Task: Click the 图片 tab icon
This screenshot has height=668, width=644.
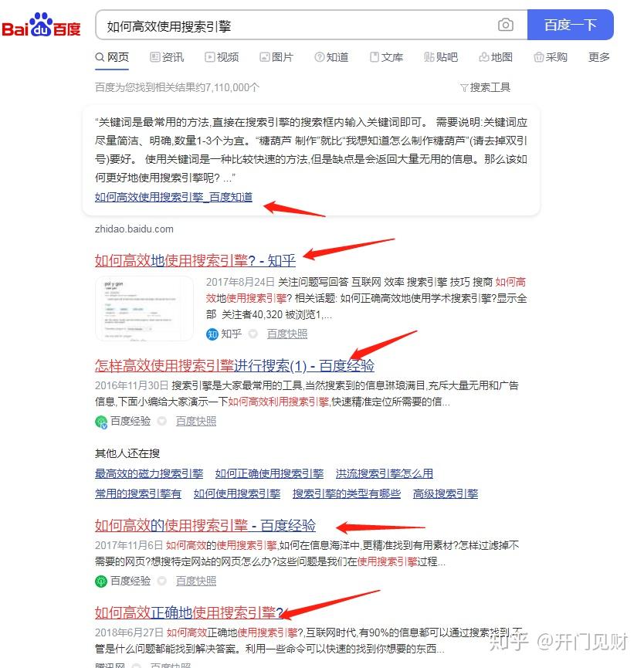Action: 265,57
